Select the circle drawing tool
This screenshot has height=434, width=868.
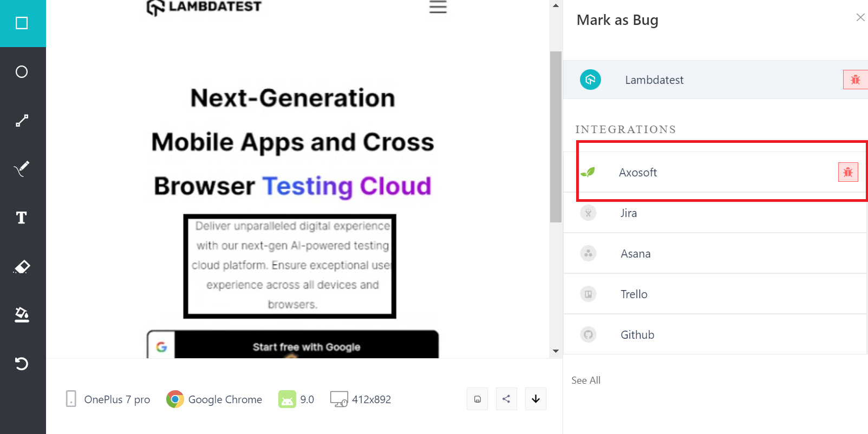pos(22,72)
